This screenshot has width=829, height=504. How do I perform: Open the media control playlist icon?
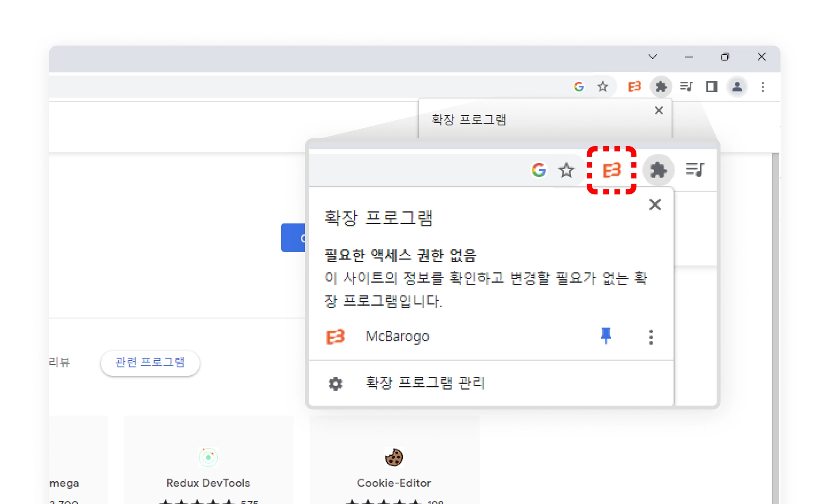(687, 87)
